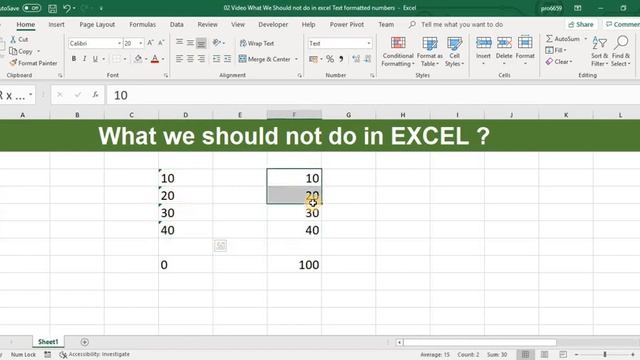Add a new sheet with plus icon

pos(84,342)
